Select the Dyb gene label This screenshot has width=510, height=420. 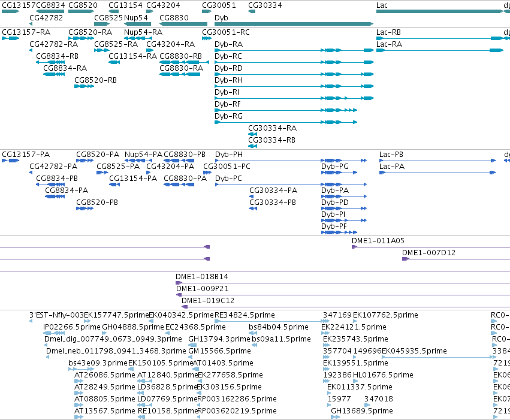(221, 17)
